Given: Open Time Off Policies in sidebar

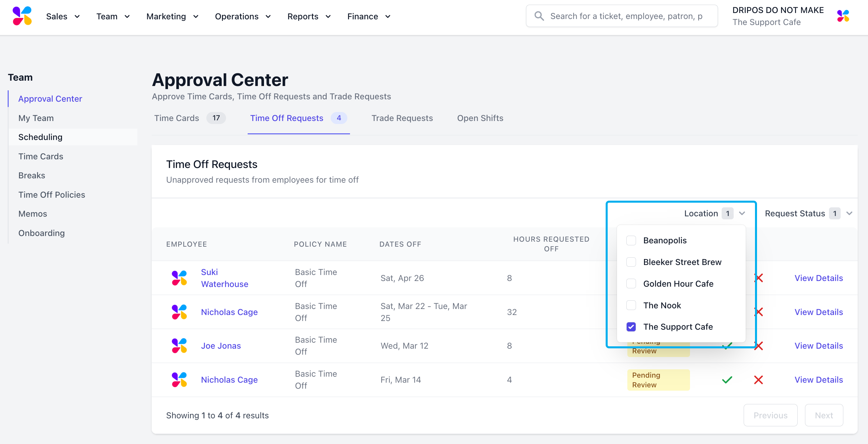Looking at the screenshot, I should [x=52, y=195].
